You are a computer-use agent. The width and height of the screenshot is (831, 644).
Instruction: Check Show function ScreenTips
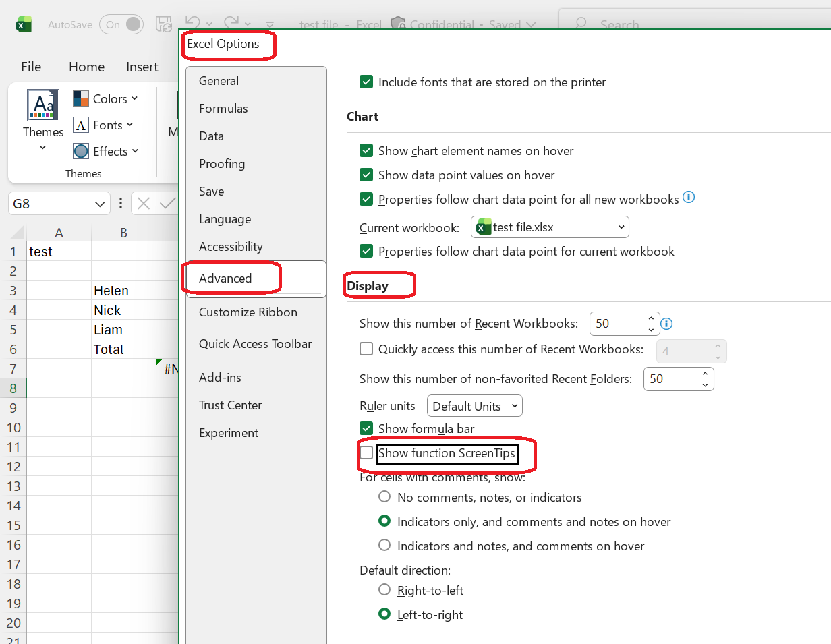366,453
